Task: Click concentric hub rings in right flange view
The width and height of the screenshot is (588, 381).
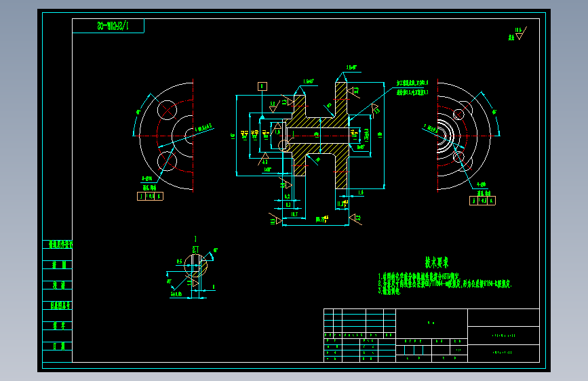Action: click(x=446, y=136)
